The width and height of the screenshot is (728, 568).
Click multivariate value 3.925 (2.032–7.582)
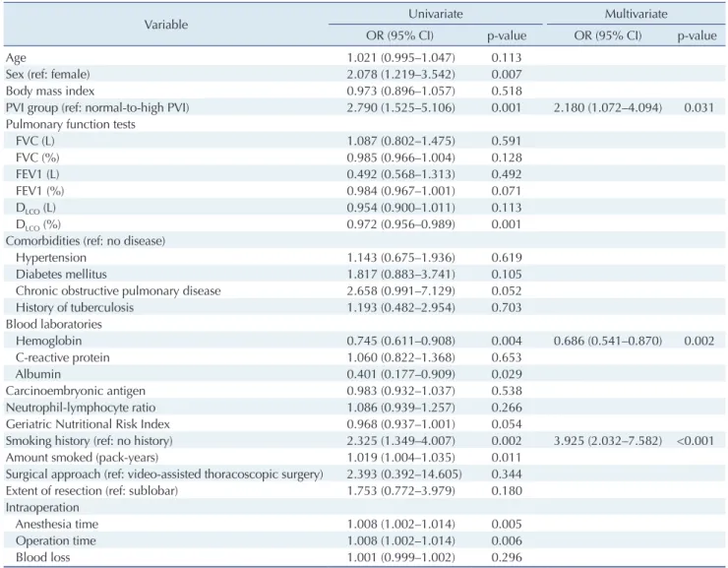(608, 441)
